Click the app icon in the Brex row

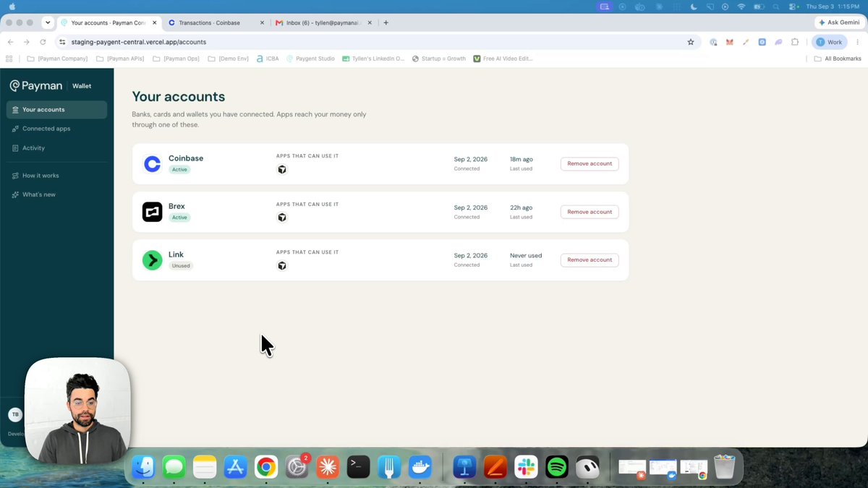click(282, 218)
